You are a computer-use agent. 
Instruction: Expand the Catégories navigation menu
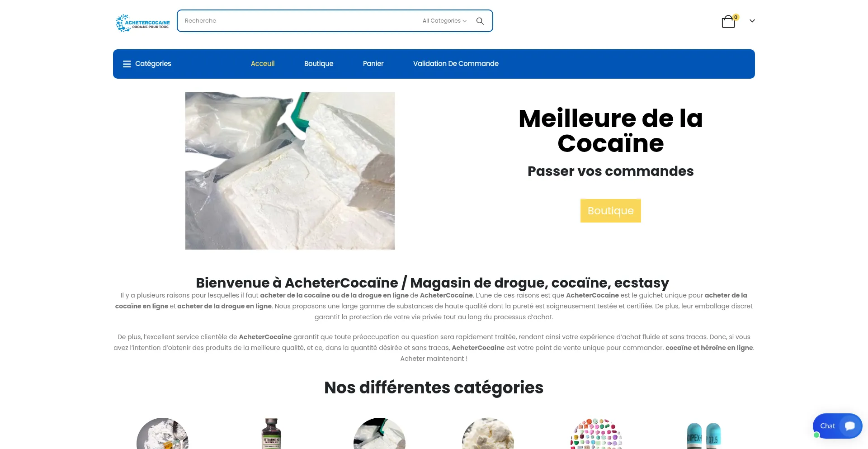point(147,64)
